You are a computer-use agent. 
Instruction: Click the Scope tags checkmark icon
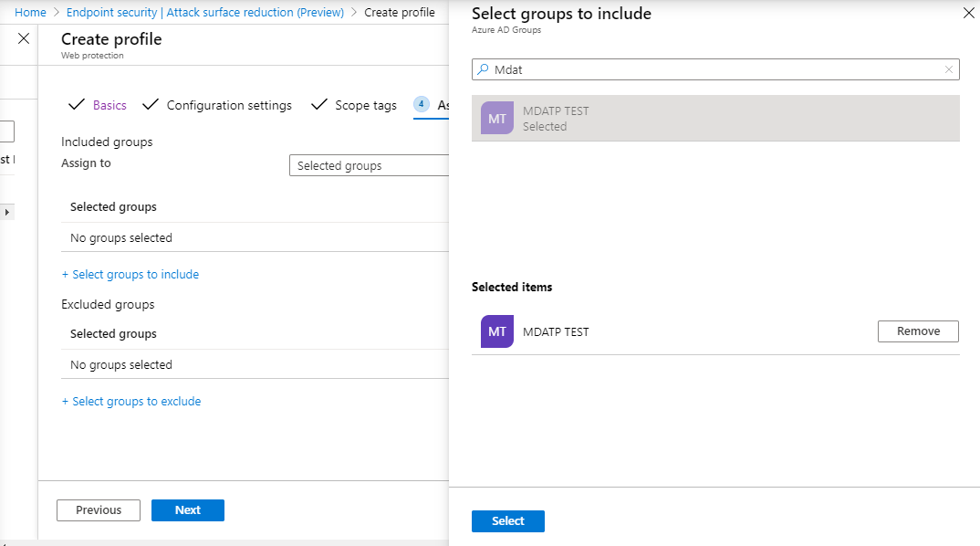[318, 105]
